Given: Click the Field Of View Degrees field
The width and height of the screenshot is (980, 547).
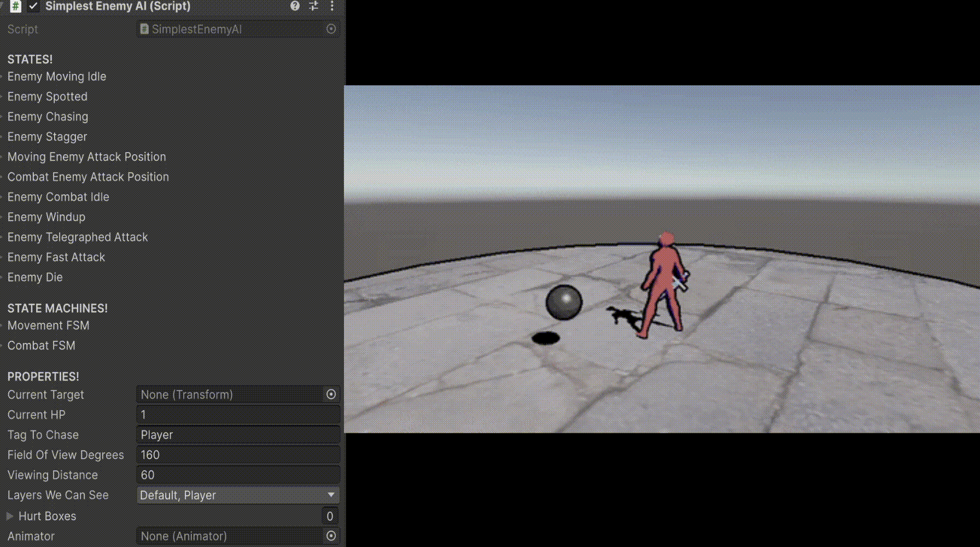Looking at the screenshot, I should point(238,455).
